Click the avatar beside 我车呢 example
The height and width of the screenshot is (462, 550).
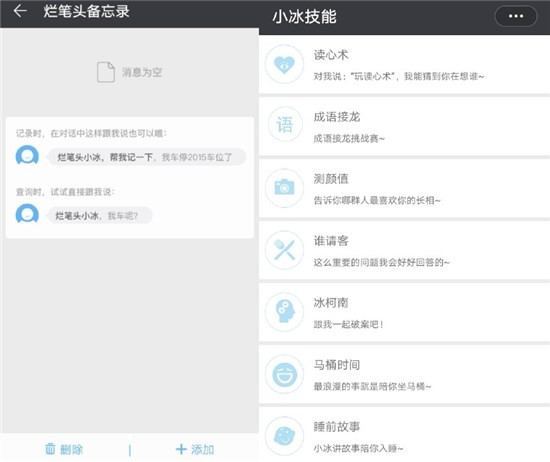[27, 214]
